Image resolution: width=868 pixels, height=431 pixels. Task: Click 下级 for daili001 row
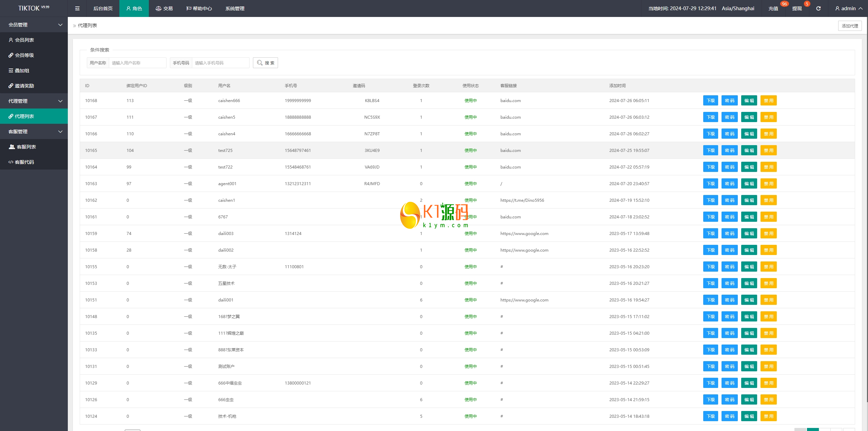711,300
